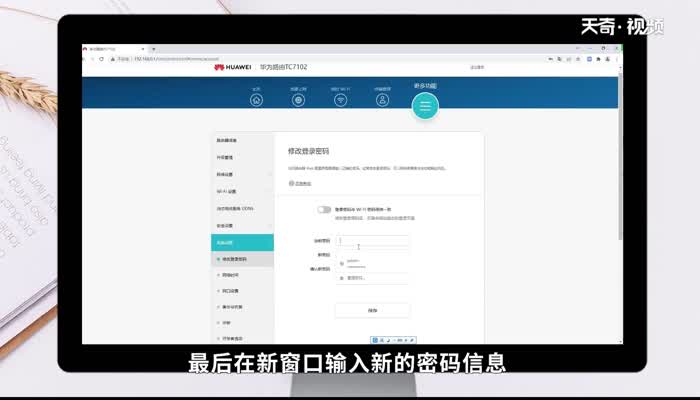Bookmark this page with the star icon
The height and width of the screenshot is (400, 700).
578,59
